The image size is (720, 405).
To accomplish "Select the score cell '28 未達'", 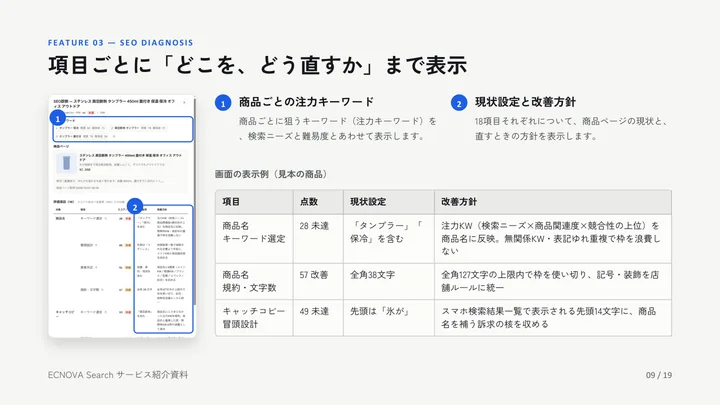I will pyautogui.click(x=318, y=239).
